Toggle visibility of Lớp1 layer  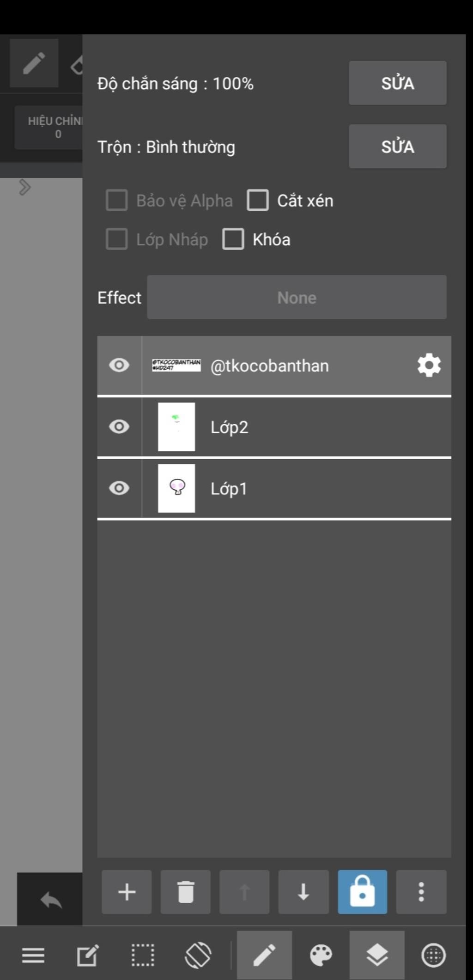coord(119,488)
